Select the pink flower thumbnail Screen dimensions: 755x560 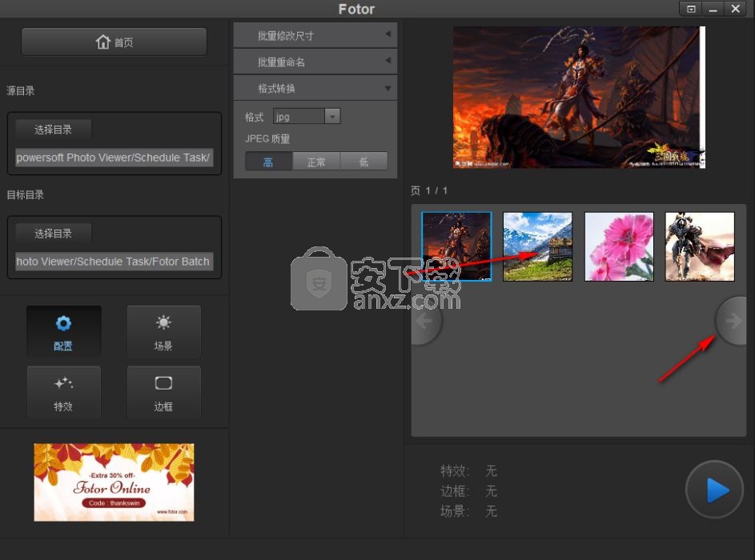click(x=619, y=246)
